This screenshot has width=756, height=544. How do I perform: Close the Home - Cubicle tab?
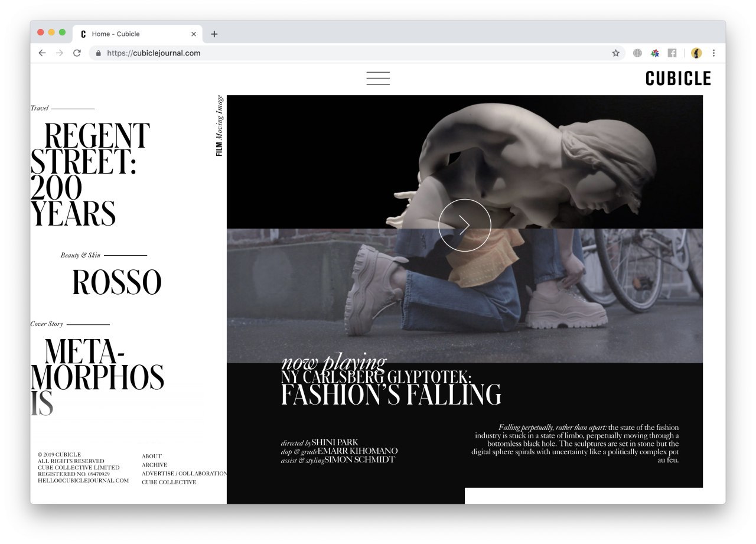point(194,34)
